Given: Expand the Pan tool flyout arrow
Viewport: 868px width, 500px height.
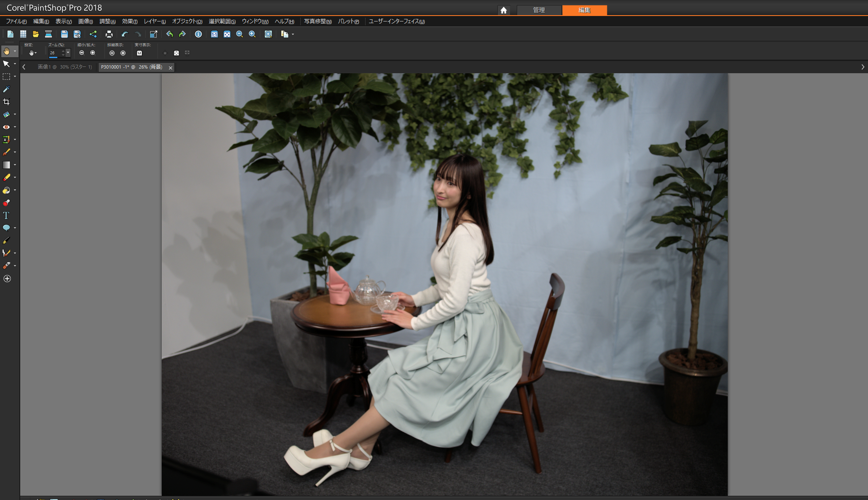Looking at the screenshot, I should (x=15, y=51).
